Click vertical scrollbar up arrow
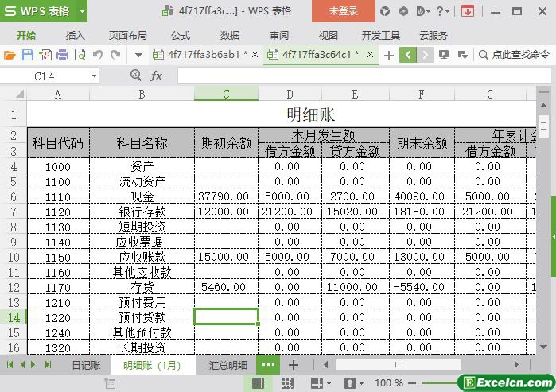 [x=543, y=106]
